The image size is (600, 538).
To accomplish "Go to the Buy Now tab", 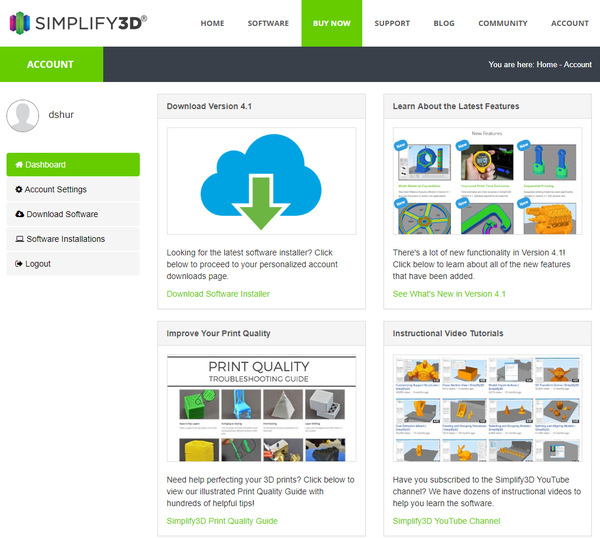I will tap(331, 23).
